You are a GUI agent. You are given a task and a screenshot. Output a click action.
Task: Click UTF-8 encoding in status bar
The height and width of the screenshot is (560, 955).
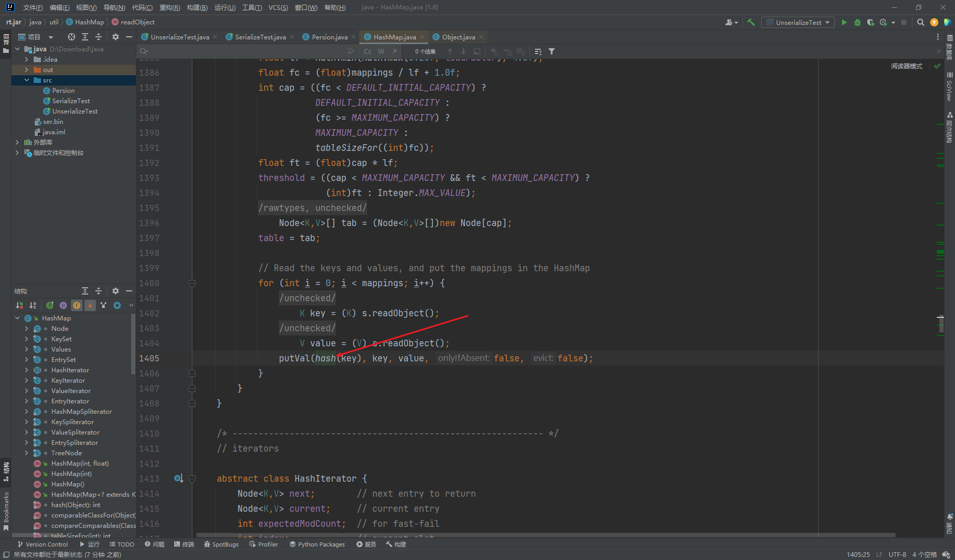tap(897, 554)
